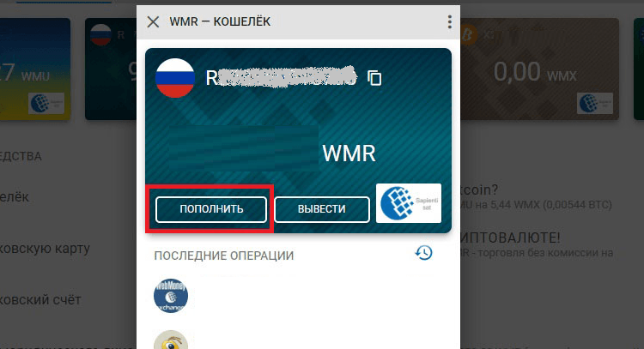
Task: Open the WebMoney Exchanger operation entry
Action: 171,296
